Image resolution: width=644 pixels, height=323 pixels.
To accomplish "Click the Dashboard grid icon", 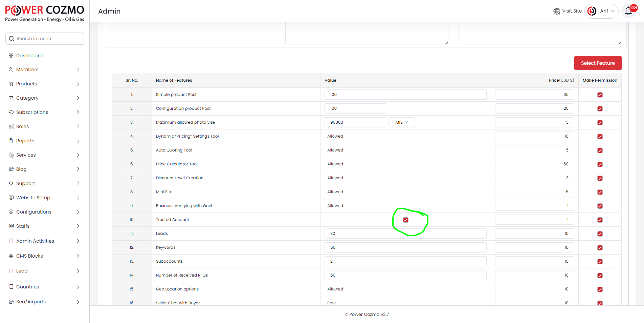I will (11, 56).
